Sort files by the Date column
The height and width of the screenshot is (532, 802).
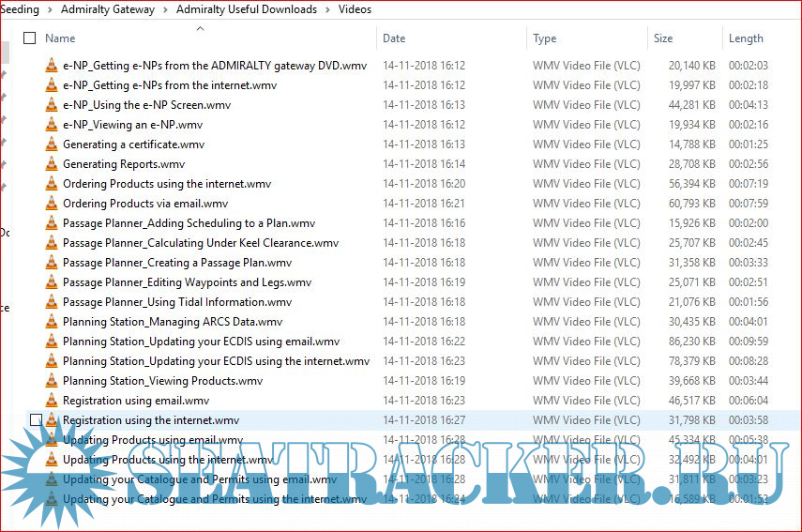[394, 38]
